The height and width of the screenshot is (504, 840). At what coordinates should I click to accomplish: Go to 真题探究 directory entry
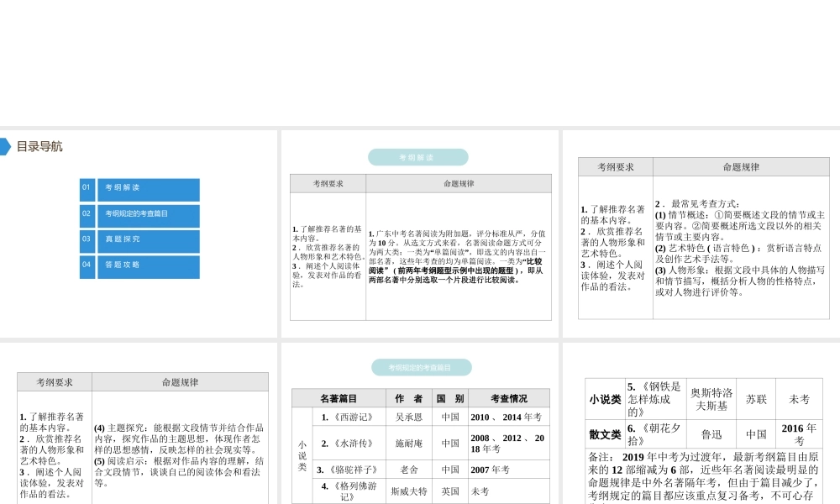tap(148, 240)
